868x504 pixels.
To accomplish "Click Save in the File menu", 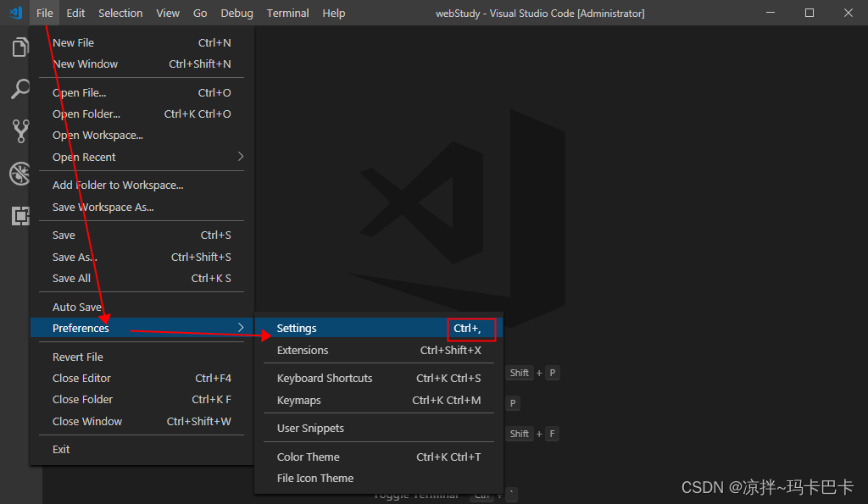I will click(142, 235).
